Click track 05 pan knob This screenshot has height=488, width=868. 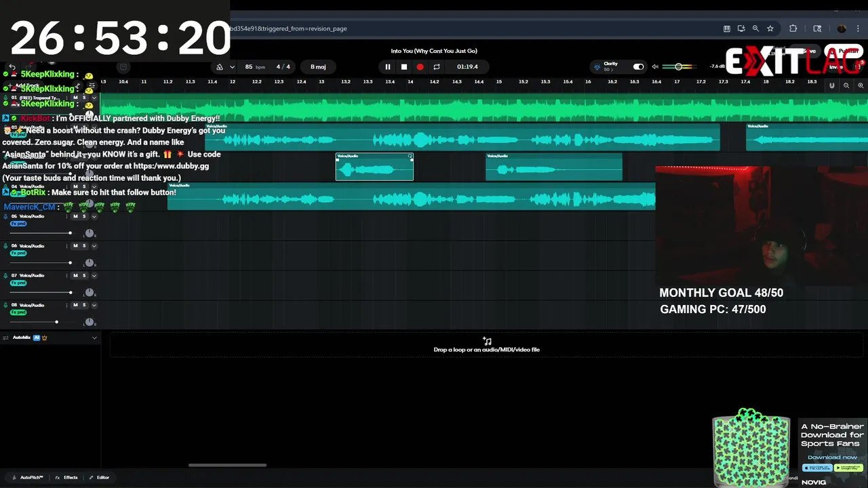[x=89, y=233]
